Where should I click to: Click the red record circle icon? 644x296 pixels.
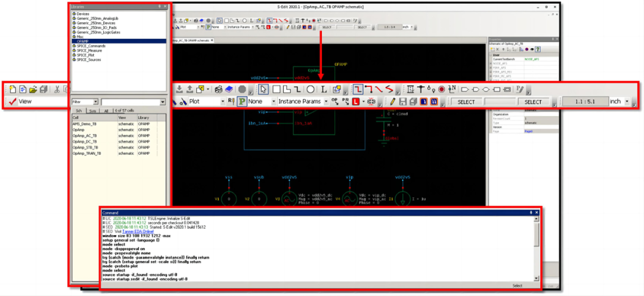pos(441,89)
